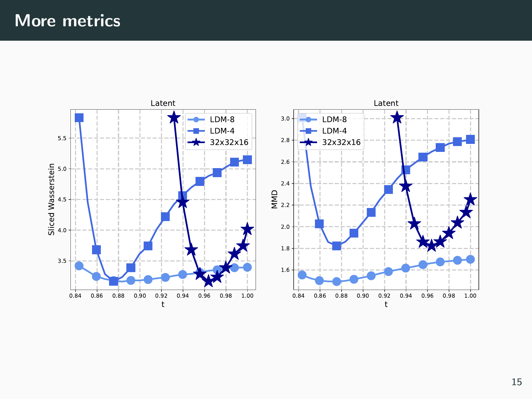This screenshot has height=399, width=532.
Task: Click LDM-4 minimum square near 0.88, right chart
Action: pyautogui.click(x=337, y=246)
